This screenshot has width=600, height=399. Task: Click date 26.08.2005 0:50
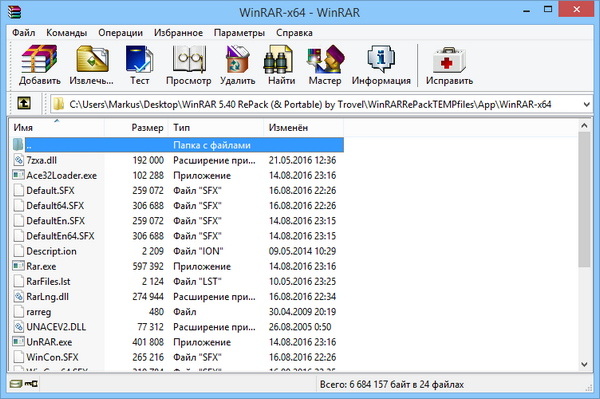(300, 327)
